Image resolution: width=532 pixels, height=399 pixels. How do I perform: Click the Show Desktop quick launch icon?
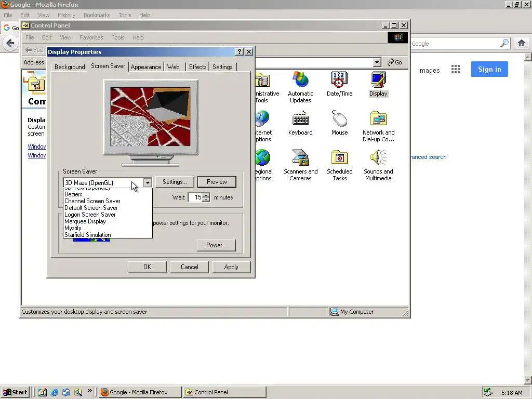(x=43, y=392)
